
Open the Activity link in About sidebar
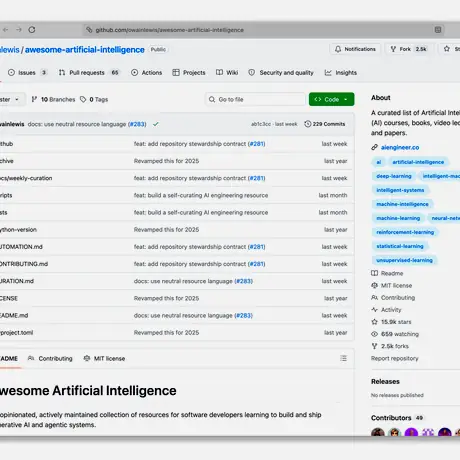tap(386, 310)
